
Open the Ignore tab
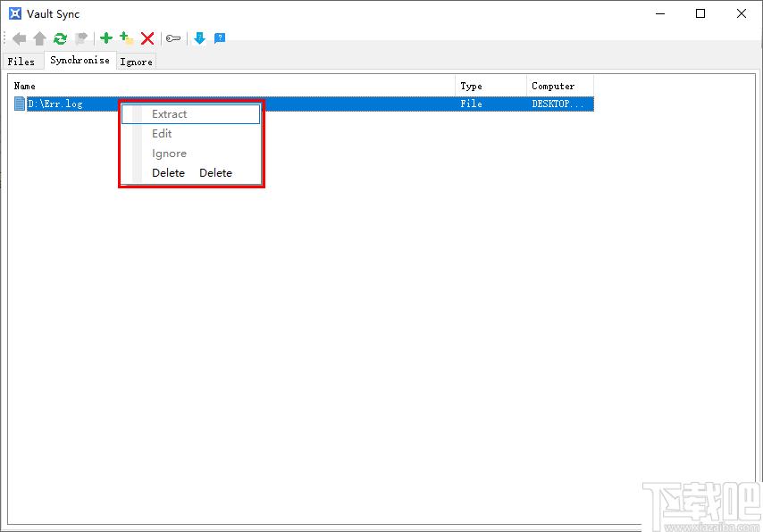click(x=136, y=62)
